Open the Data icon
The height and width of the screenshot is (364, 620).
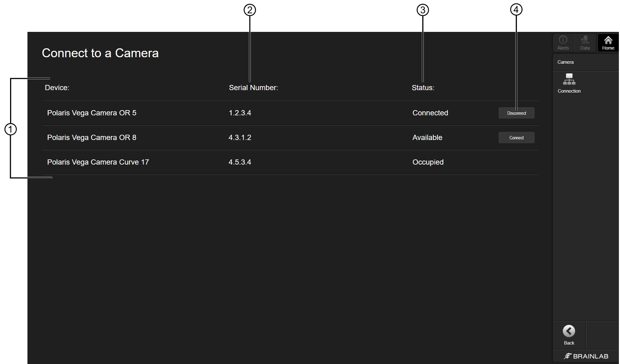click(585, 43)
